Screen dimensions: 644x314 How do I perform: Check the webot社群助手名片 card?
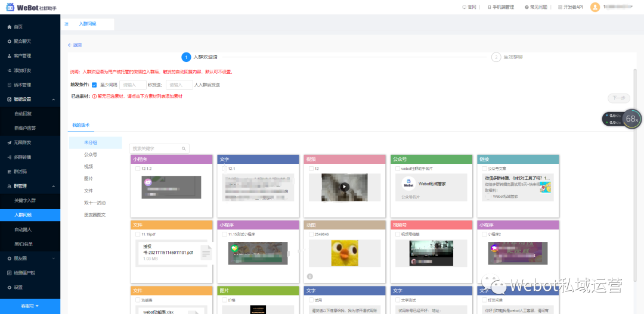pyautogui.click(x=398, y=169)
